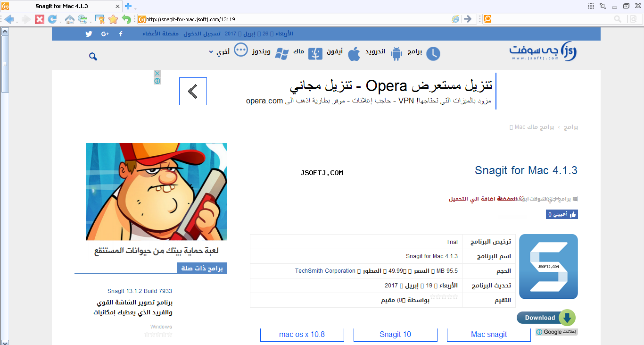
Task: Select the Snagit for Mac 4.1.3 tab
Action: coord(61,7)
